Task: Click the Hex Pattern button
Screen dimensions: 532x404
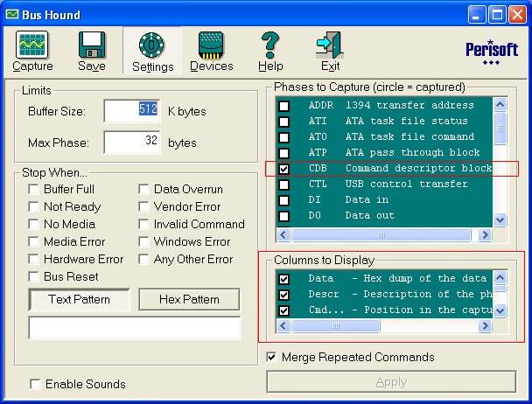Action: [189, 300]
